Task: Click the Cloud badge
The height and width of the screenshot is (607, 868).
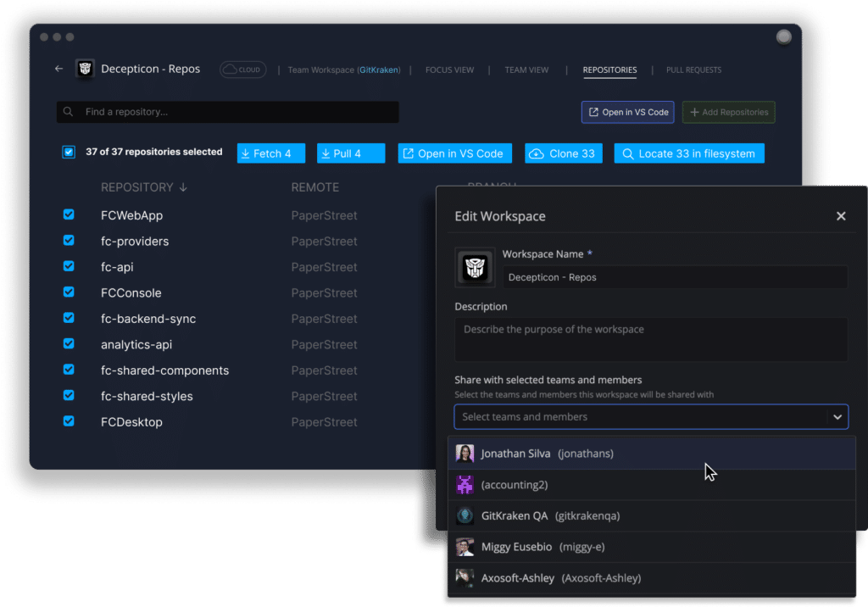Action: [x=243, y=70]
